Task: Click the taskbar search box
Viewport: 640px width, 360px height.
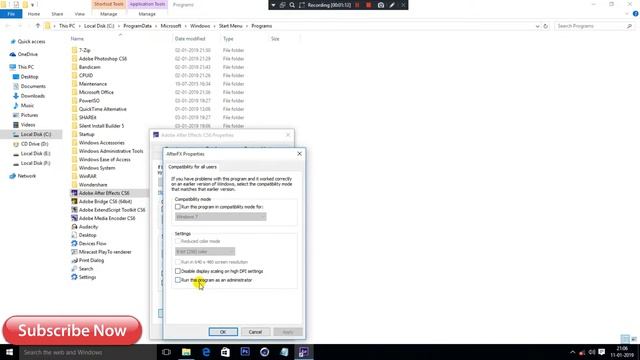Action: click(88, 352)
